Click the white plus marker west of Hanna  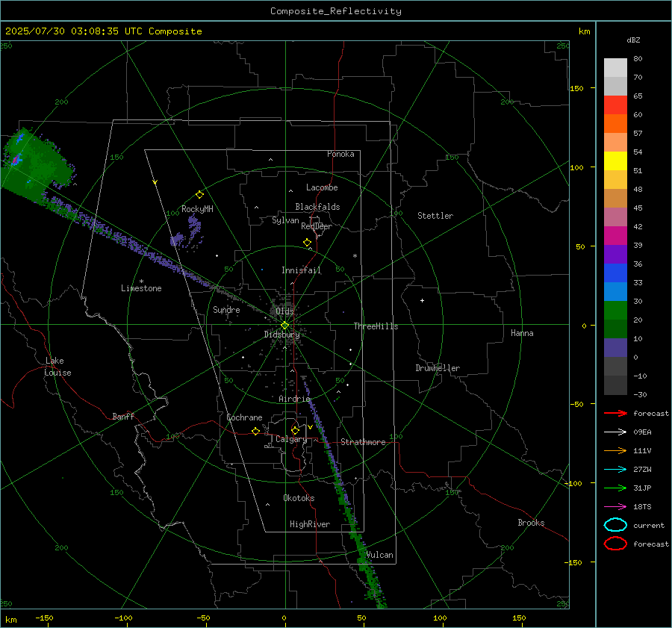(x=422, y=300)
